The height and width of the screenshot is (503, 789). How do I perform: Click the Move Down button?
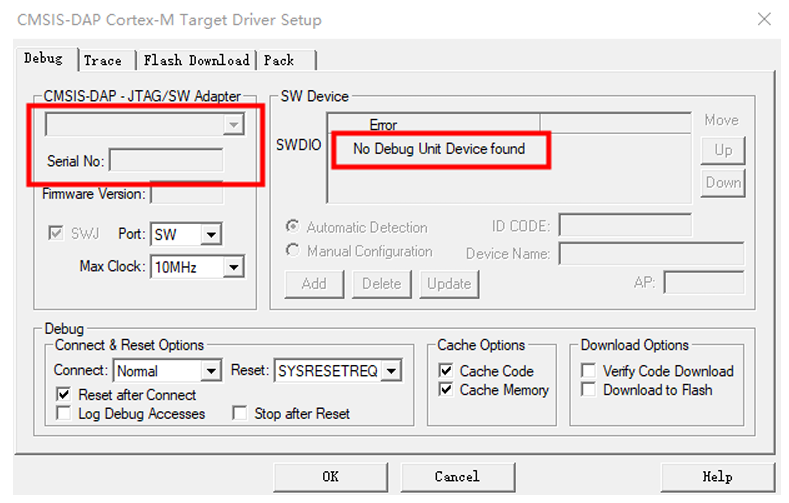(723, 183)
